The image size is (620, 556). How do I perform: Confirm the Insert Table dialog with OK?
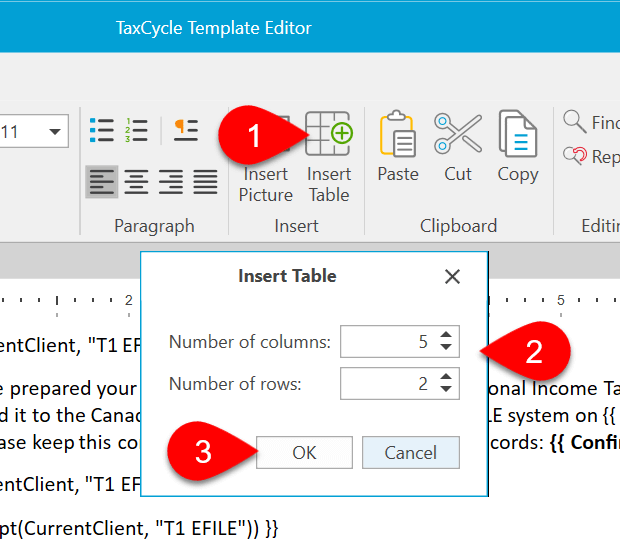(304, 452)
